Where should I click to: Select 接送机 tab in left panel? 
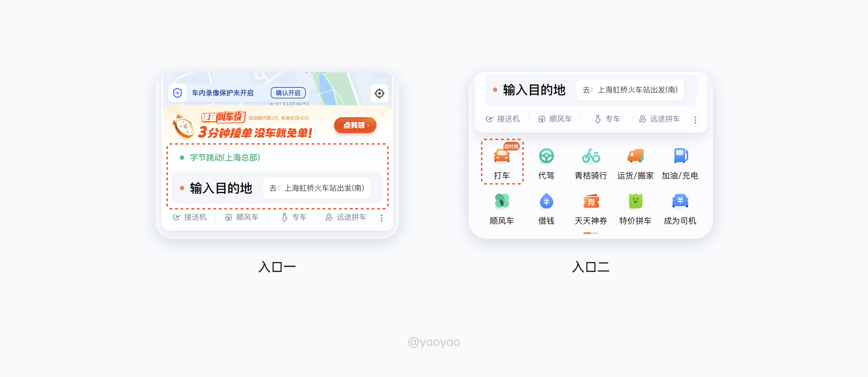click(x=189, y=217)
